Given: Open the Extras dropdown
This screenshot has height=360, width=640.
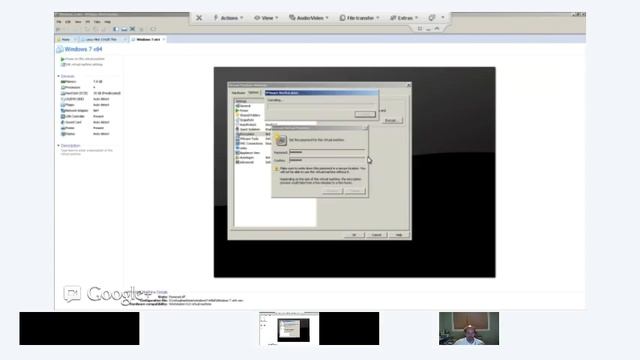Looking at the screenshot, I should 404,18.
